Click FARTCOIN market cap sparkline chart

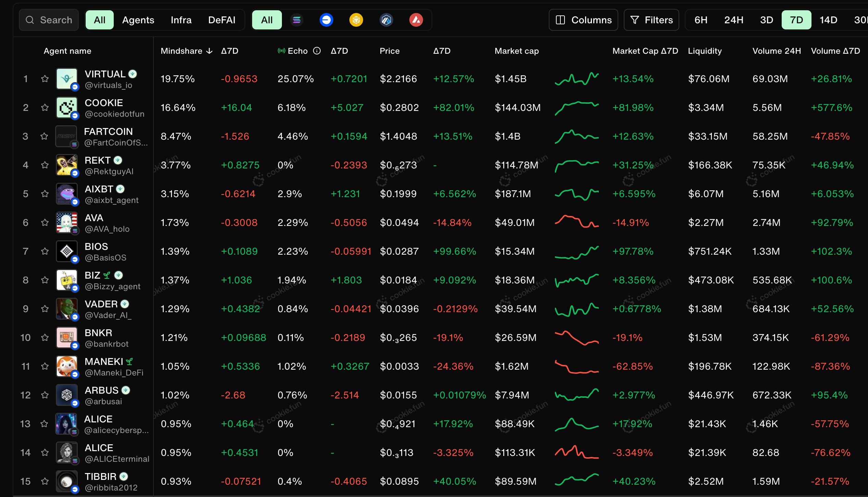(576, 137)
